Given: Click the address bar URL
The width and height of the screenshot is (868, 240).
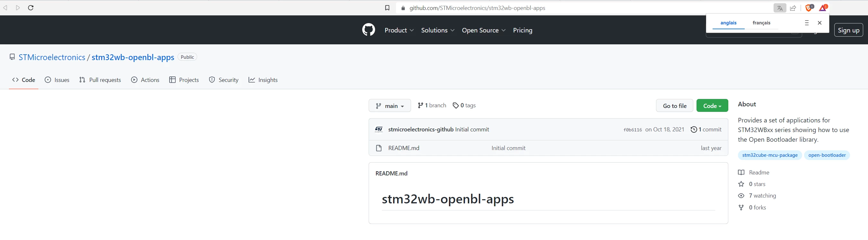Looking at the screenshot, I should pyautogui.click(x=477, y=8).
